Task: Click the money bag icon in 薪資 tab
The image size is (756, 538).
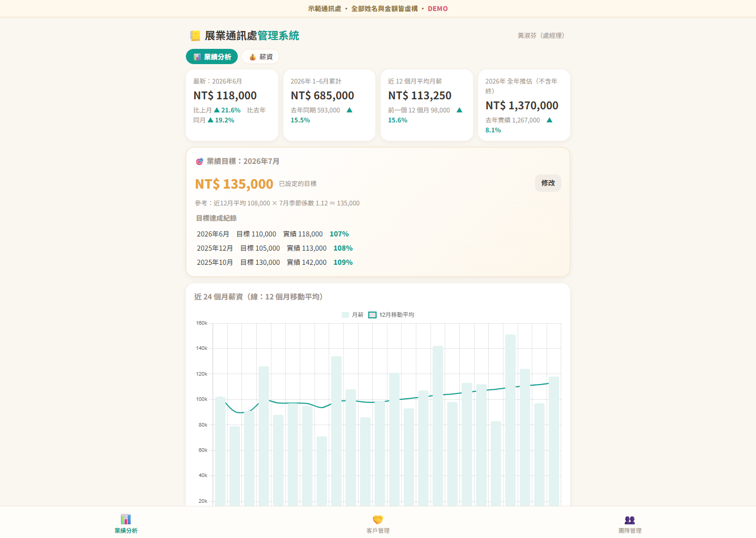Action: [253, 57]
